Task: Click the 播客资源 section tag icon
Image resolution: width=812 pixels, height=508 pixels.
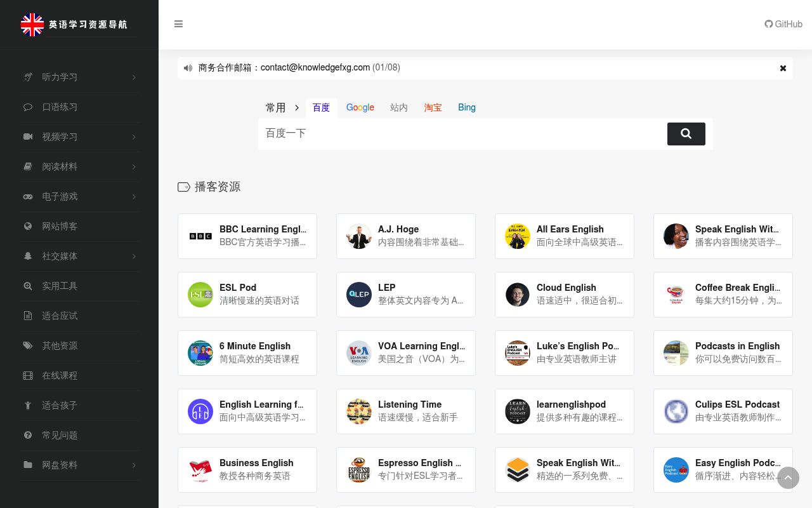Action: [x=184, y=187]
